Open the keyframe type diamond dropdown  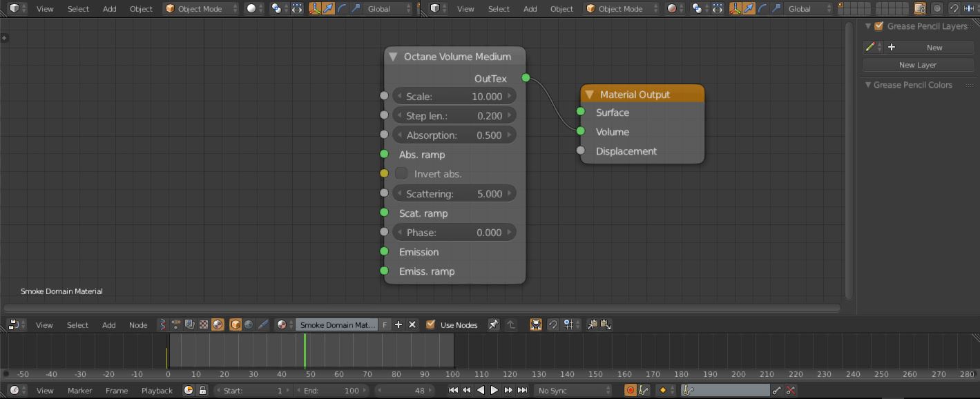pos(665,390)
